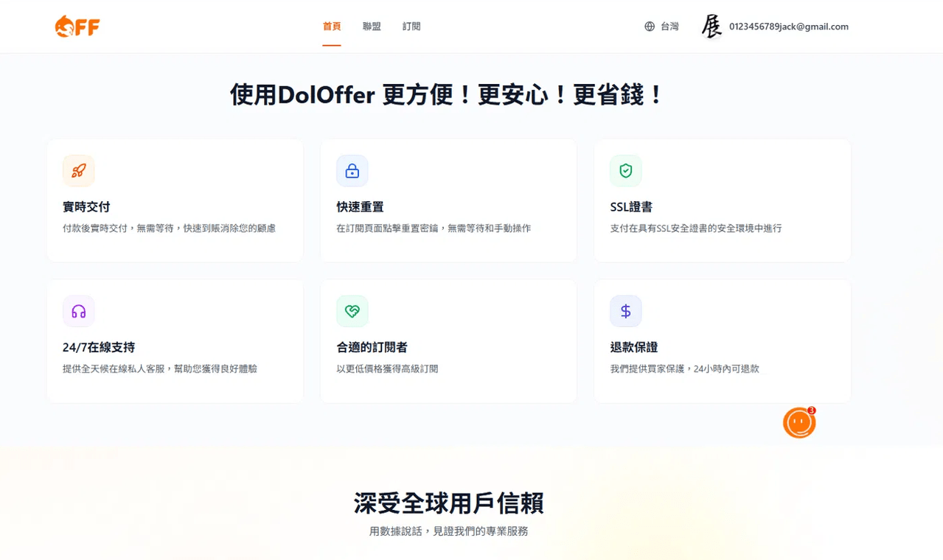
Task: Click the user avatar calligraphy image
Action: pyautogui.click(x=711, y=27)
